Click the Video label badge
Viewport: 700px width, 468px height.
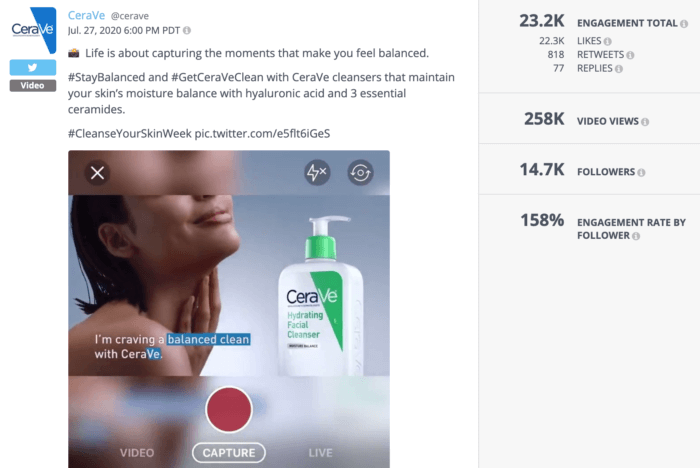[x=33, y=85]
